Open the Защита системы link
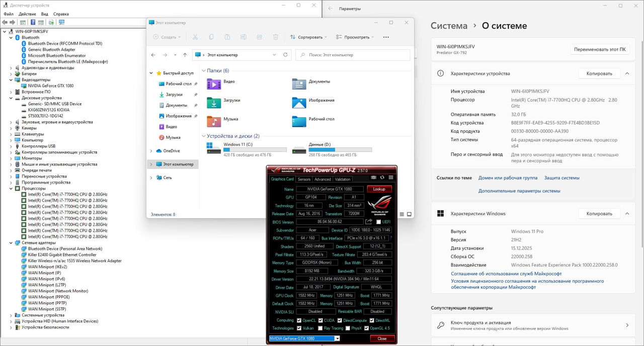This screenshot has height=346, width=644. coord(561,178)
